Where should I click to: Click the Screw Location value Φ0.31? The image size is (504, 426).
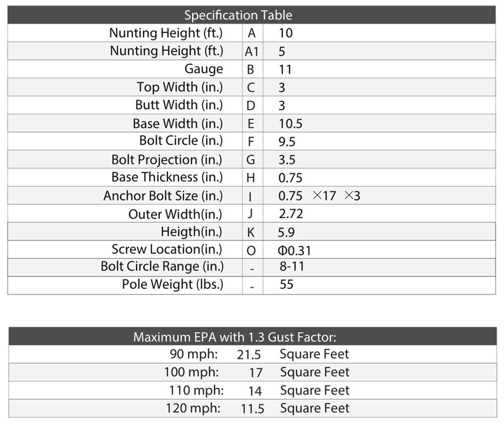tap(295, 250)
